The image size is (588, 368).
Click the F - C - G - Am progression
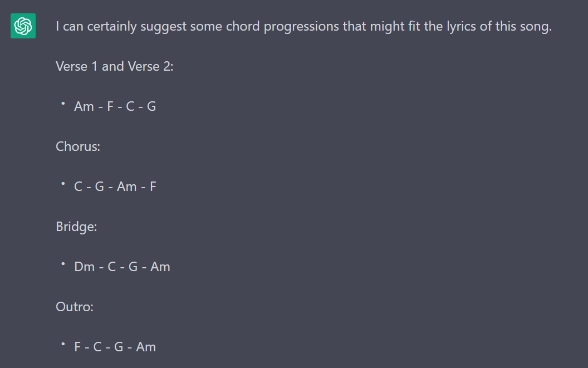click(115, 347)
